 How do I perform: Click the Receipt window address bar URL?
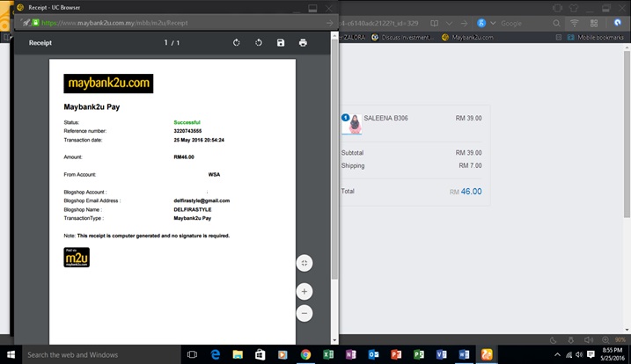click(114, 23)
